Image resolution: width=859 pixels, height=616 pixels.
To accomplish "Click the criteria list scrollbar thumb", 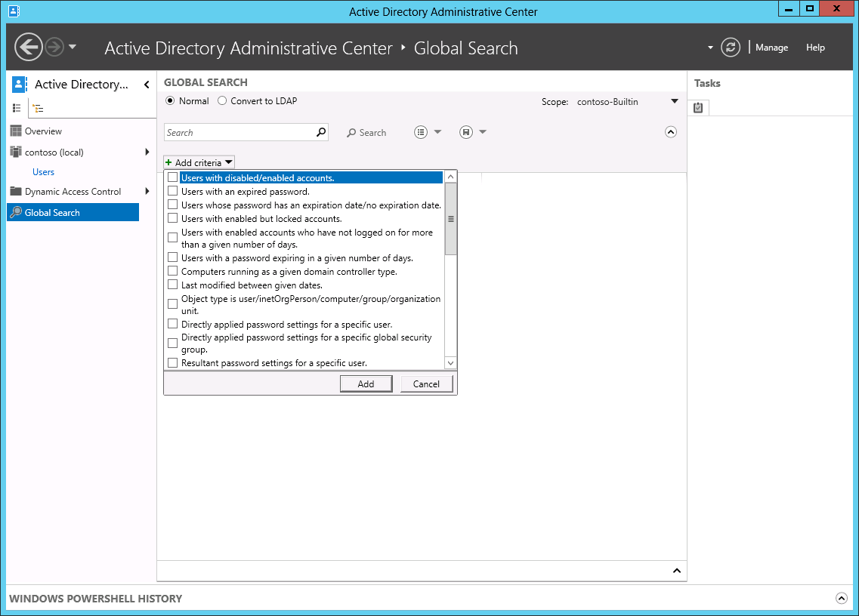I will coord(451,219).
